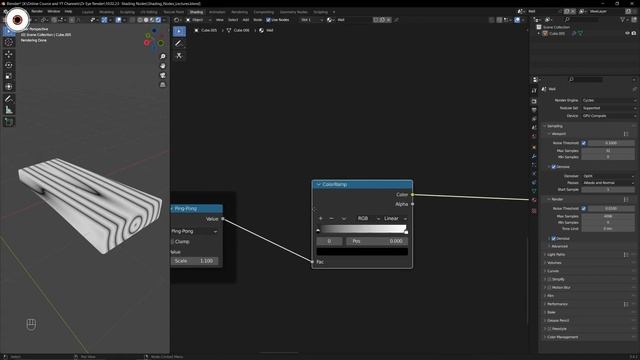Click the ColorRamp gradient bar

pyautogui.click(x=362, y=229)
